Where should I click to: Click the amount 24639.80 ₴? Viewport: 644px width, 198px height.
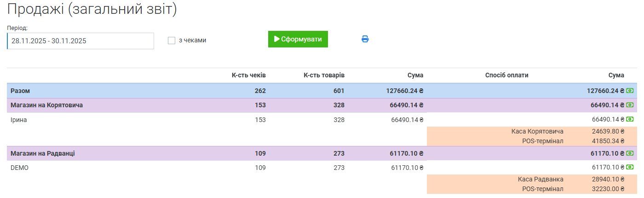tap(608, 131)
